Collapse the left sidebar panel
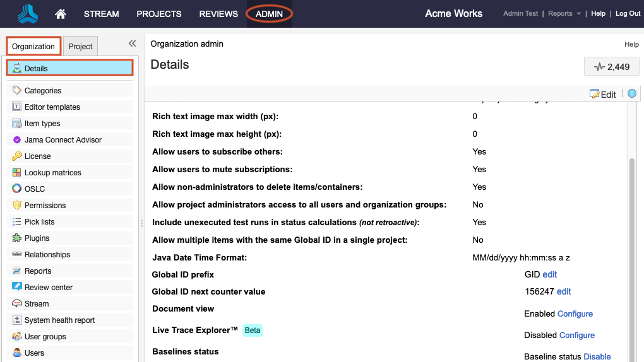The image size is (644, 362). point(132,44)
